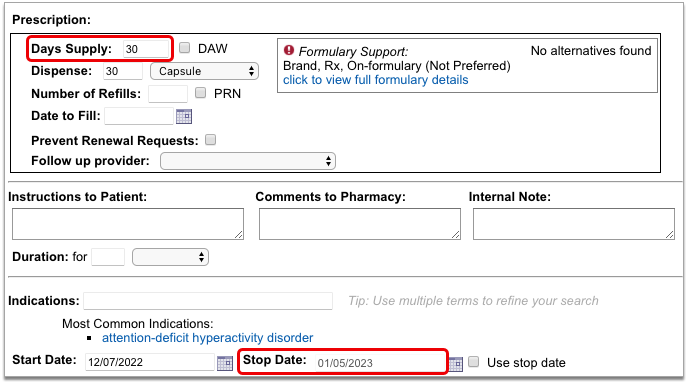Select attention-deficit hyperactivity disorder indication
This screenshot has height=382, width=687.
coord(208,338)
